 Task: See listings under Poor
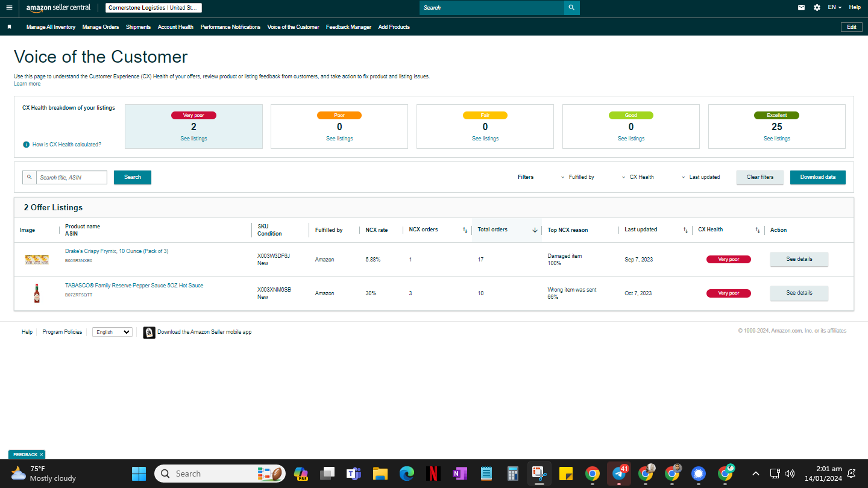click(339, 139)
